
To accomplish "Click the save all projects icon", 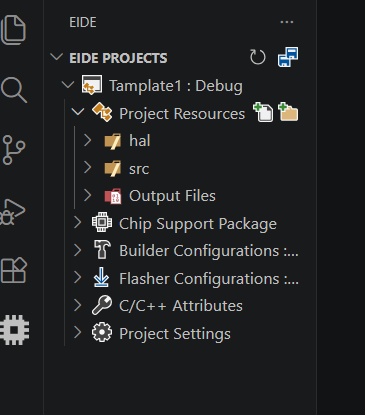I will pyautogui.click(x=288, y=57).
